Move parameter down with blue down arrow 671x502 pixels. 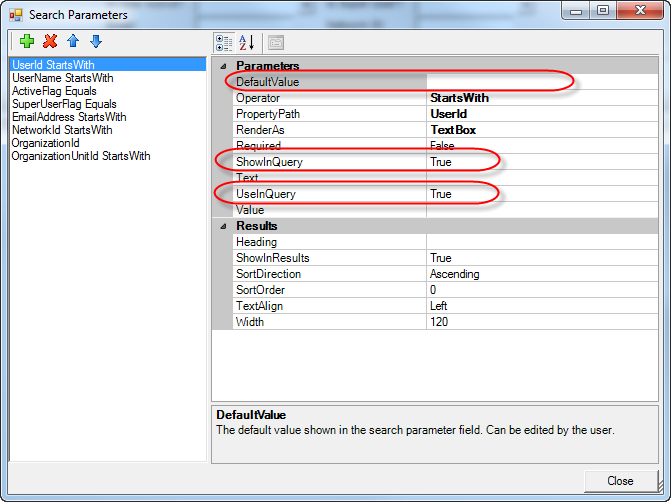click(96, 42)
